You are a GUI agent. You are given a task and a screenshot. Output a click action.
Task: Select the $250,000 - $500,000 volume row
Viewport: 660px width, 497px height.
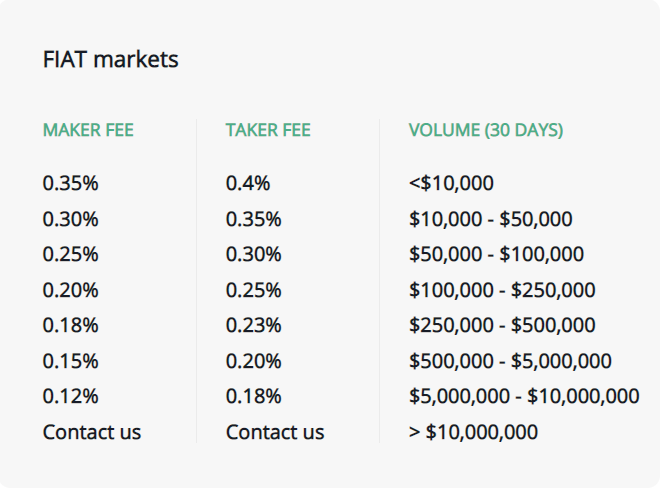pyautogui.click(x=502, y=325)
